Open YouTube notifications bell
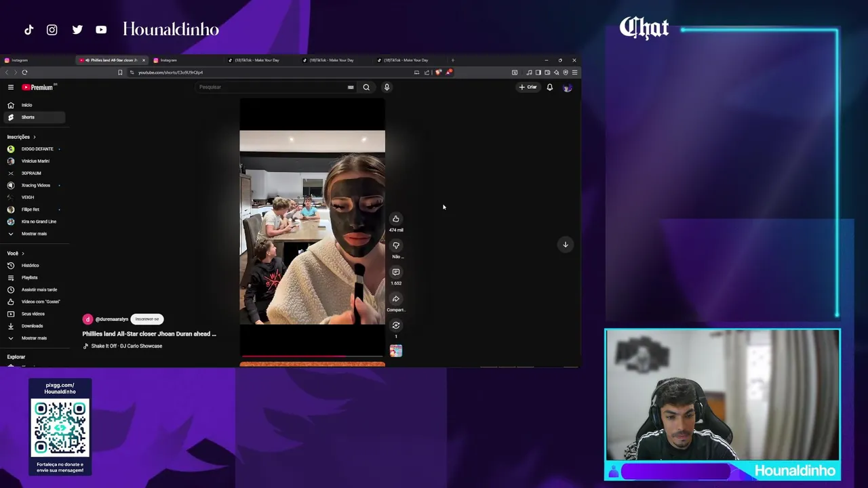Viewport: 868px width, 488px height. pos(550,87)
